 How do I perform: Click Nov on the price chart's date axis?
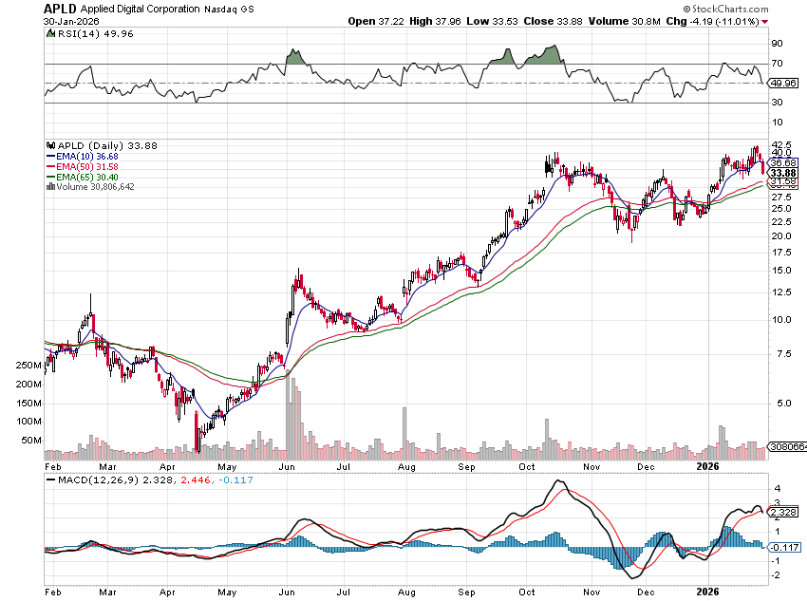(x=592, y=467)
